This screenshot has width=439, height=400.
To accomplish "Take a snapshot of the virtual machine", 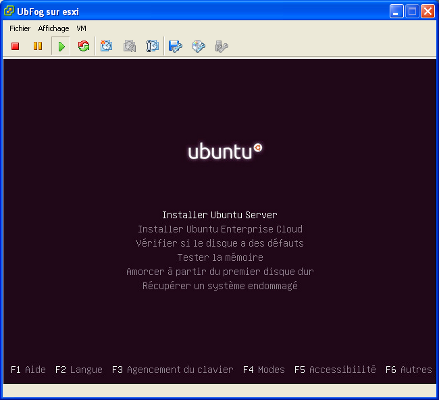I will click(106, 46).
